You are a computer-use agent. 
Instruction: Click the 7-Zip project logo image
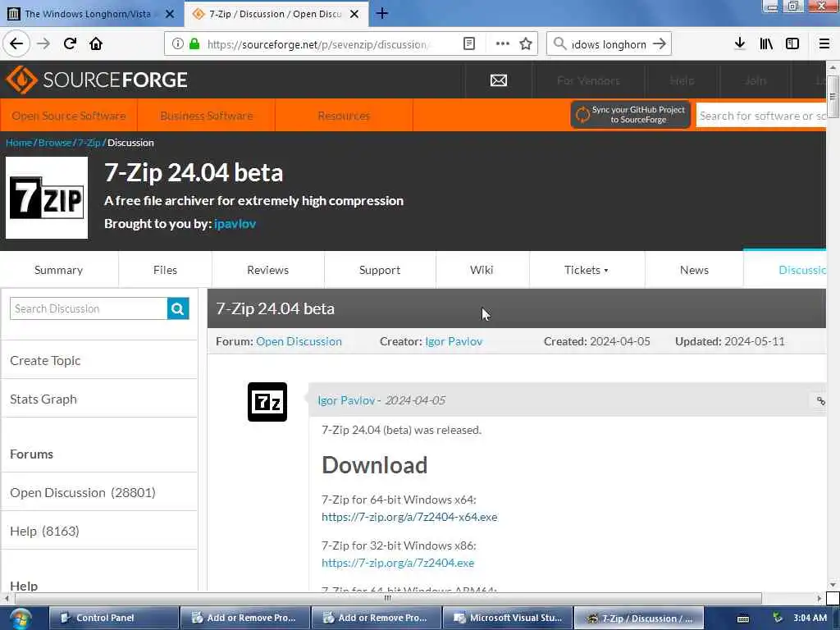(47, 198)
